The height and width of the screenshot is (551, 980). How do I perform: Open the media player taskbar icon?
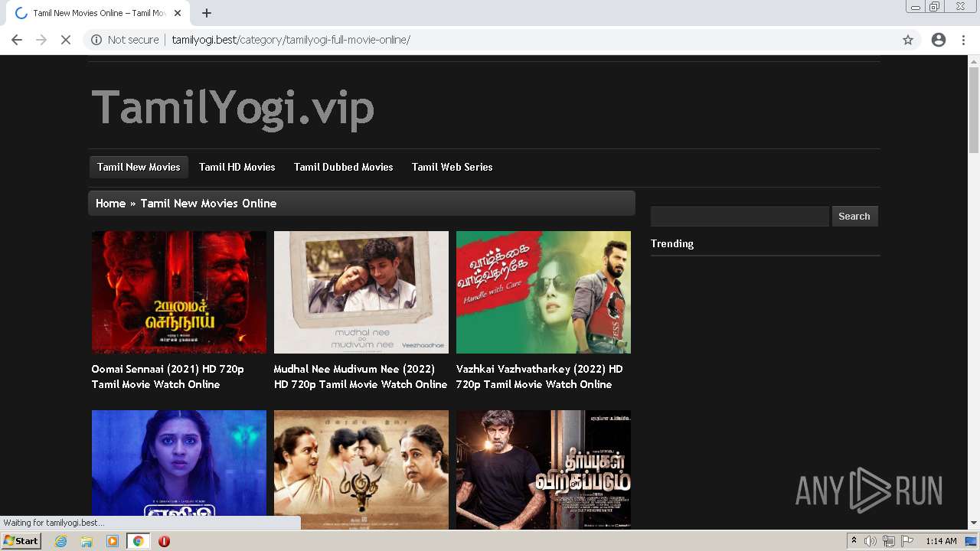[113, 541]
